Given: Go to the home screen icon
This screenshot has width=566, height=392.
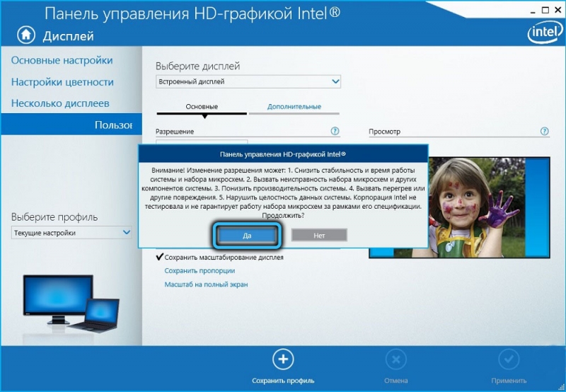Looking at the screenshot, I should tap(26, 35).
